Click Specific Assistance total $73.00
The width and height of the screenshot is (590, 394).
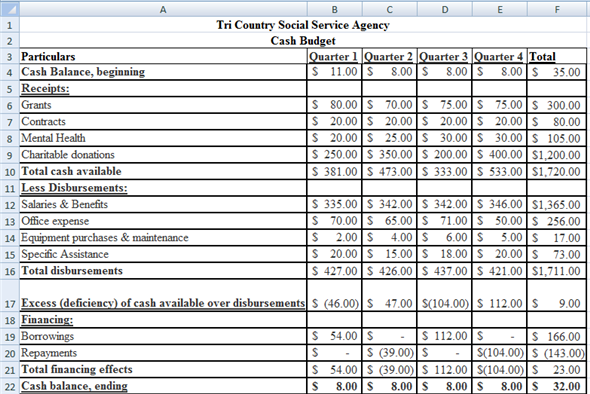[557, 254]
